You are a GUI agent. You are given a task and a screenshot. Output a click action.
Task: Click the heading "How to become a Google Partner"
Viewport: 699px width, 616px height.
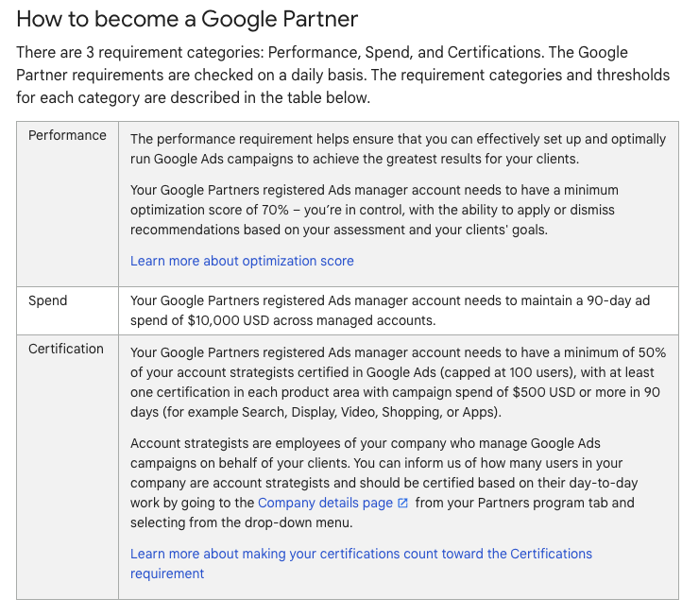(187, 19)
